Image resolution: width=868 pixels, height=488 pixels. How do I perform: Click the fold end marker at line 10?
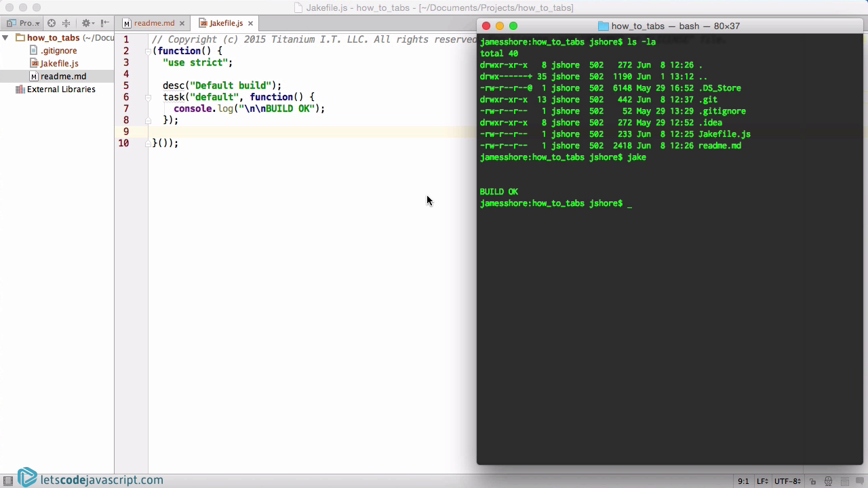click(x=148, y=143)
